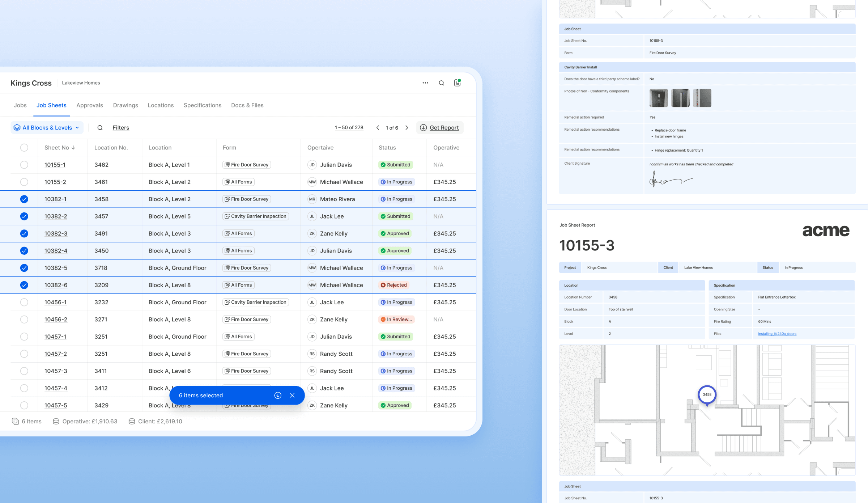Click the Fire Door Survey form icon
The width and height of the screenshot is (868, 503).
pyautogui.click(x=227, y=165)
